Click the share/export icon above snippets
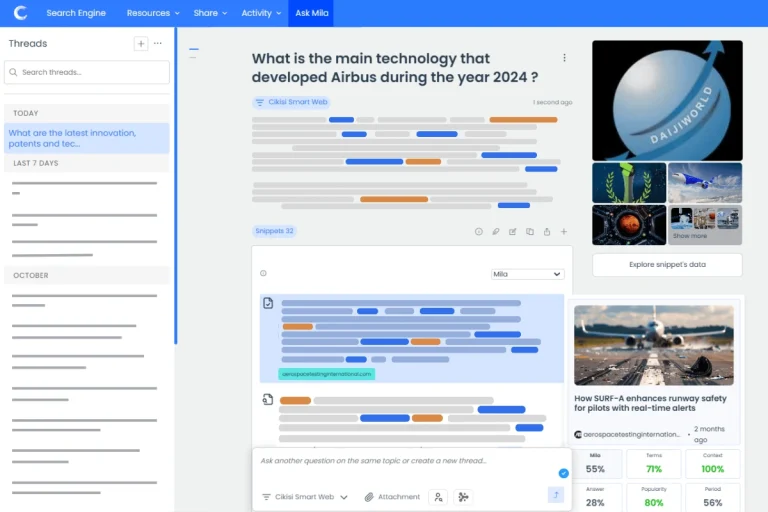The image size is (768, 512). (x=547, y=231)
